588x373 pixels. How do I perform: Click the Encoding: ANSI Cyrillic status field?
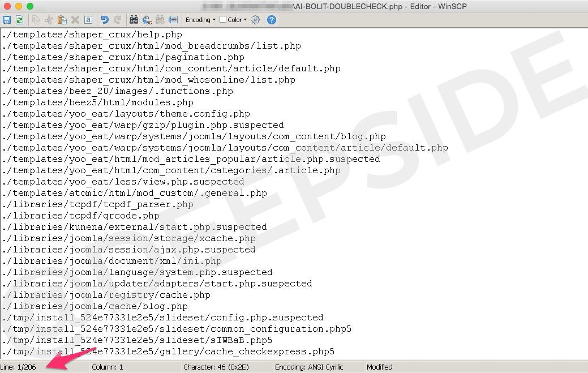308,367
